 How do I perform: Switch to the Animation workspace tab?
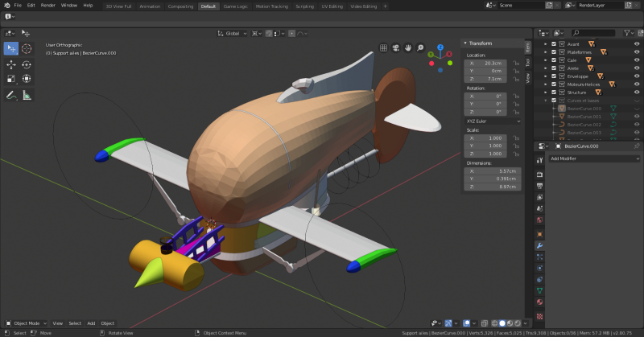150,6
